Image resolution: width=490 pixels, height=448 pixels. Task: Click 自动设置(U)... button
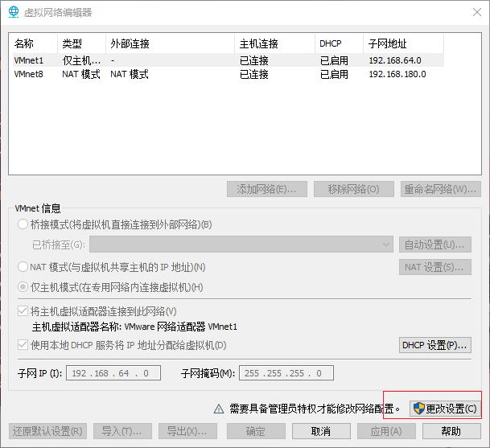click(435, 245)
